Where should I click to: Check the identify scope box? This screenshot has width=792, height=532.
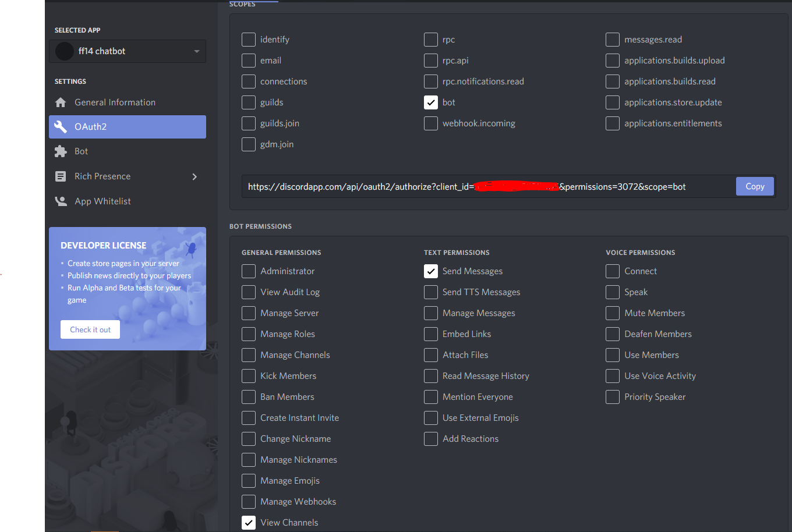click(x=249, y=40)
